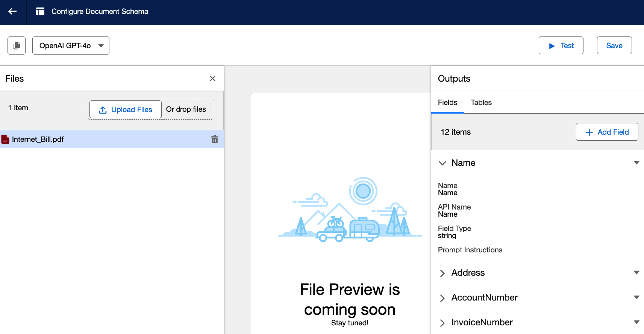The image size is (644, 334).
Task: Open the OpenAI GPT-4o model dropdown
Action: (x=71, y=46)
